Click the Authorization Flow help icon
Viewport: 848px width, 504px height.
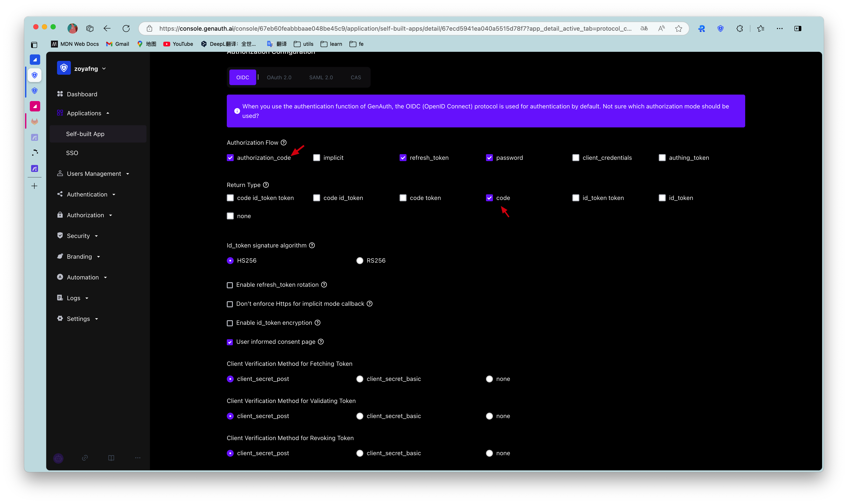click(284, 143)
